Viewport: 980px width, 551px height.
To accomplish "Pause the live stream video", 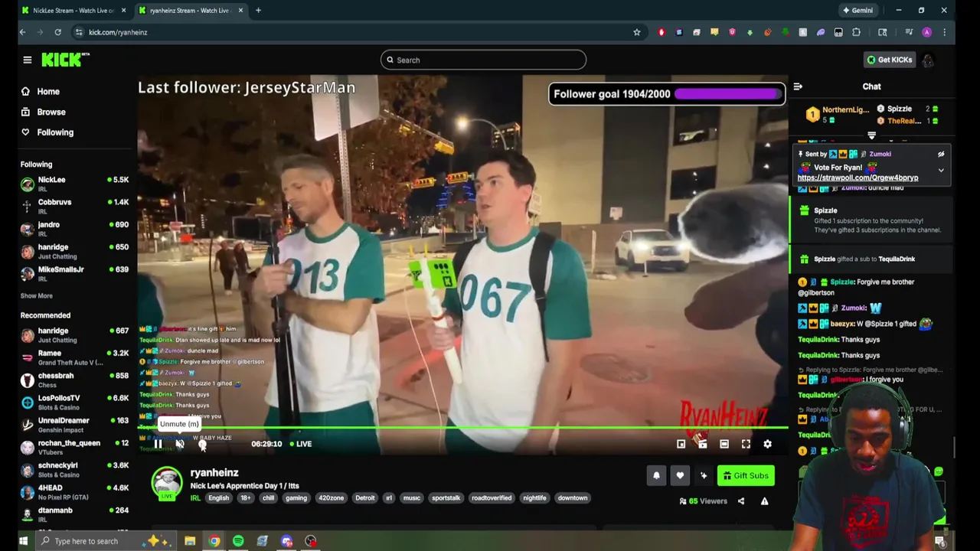I will (x=158, y=444).
